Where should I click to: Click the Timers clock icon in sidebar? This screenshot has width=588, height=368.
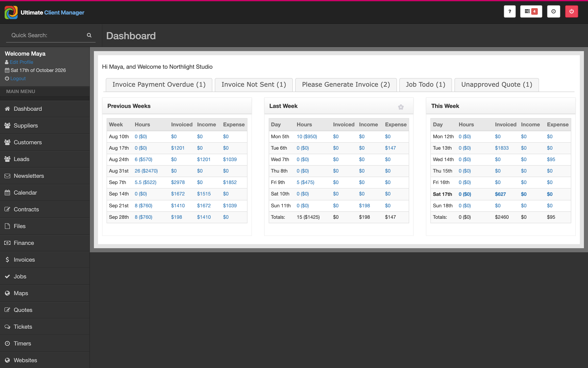[7, 343]
